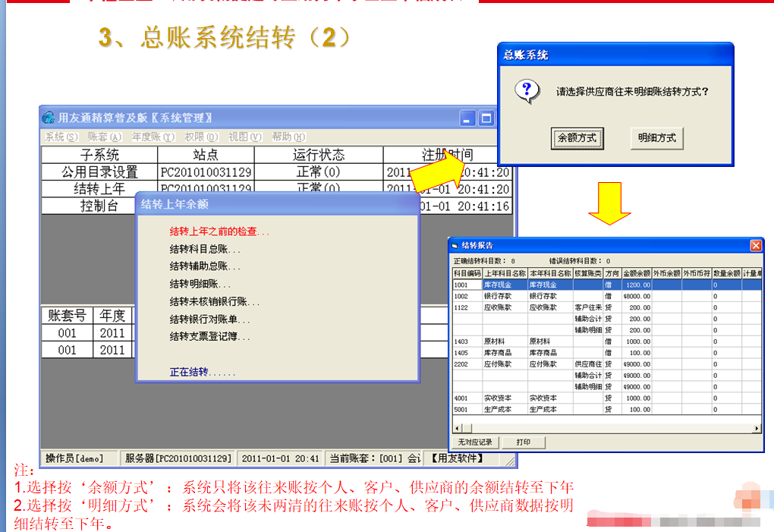Open the 账套(A) menu
Screen dimensions: 774x532
pyautogui.click(x=104, y=137)
